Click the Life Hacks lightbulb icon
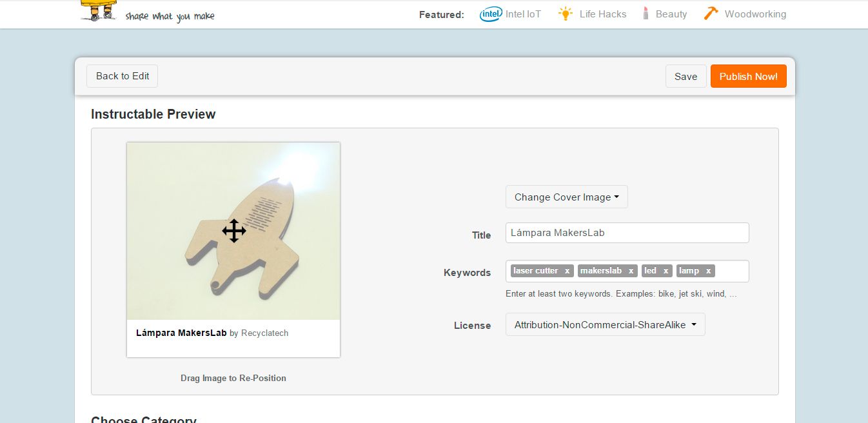Viewport: 868px width, 423px height. pos(566,14)
